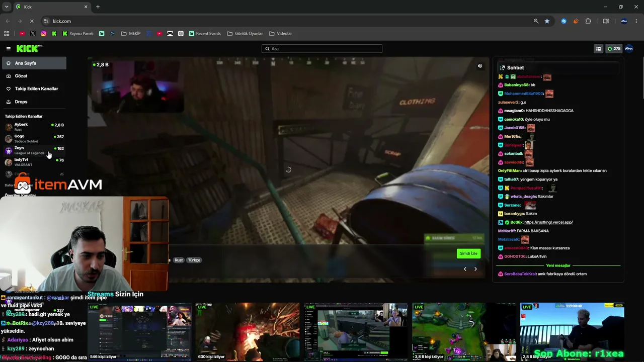Jump to Yeni mesajlar in chat
The width and height of the screenshot is (644, 362).
click(x=558, y=265)
